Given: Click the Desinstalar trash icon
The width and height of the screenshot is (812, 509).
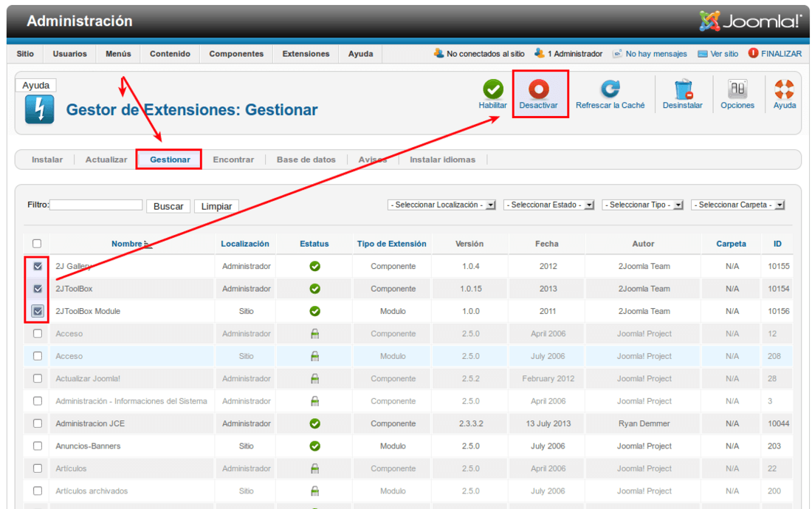Looking at the screenshot, I should point(683,89).
